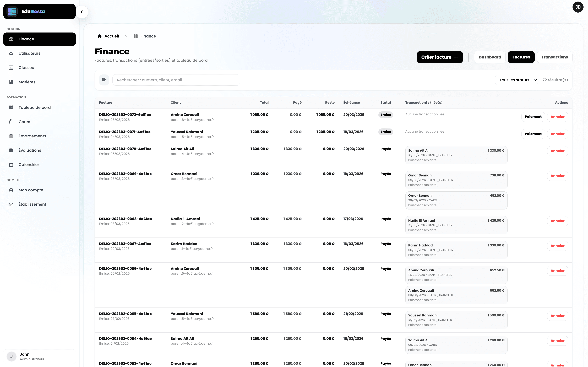Open the Utilisateurs section from the sidebar
Viewport: 588px width, 367px height.
(29, 53)
